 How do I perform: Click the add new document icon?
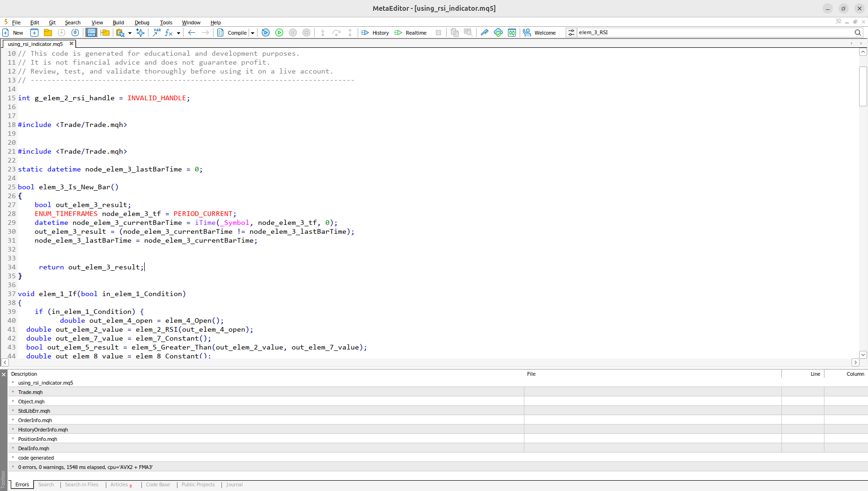pos(34,32)
